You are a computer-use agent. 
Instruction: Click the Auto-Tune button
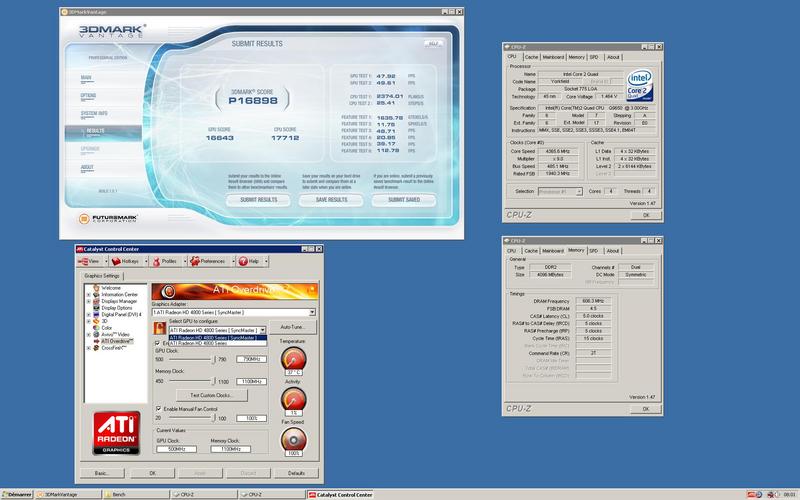coord(292,327)
